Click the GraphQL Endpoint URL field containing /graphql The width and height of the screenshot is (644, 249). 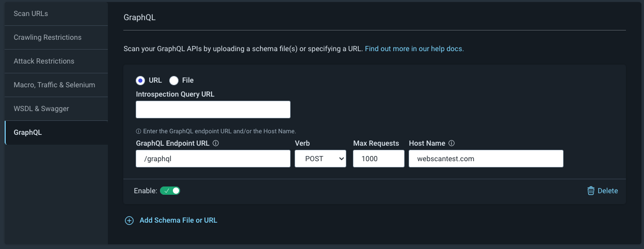click(213, 159)
